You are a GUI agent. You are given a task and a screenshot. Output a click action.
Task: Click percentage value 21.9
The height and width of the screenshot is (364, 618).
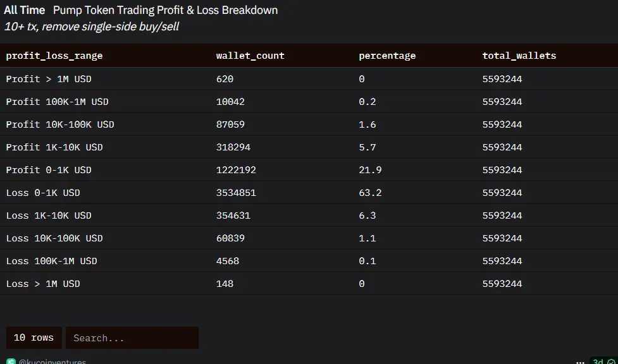point(370,170)
